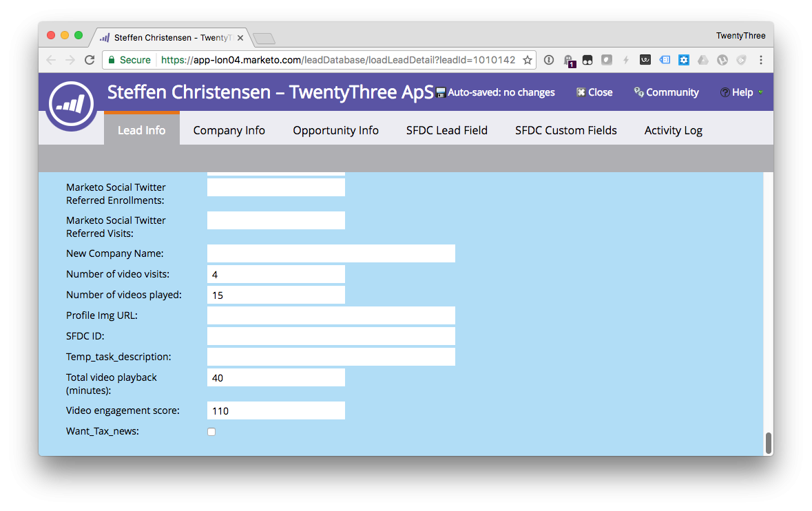Click the grey drop-shaped extension icon
812x511 pixels.
tap(742, 60)
